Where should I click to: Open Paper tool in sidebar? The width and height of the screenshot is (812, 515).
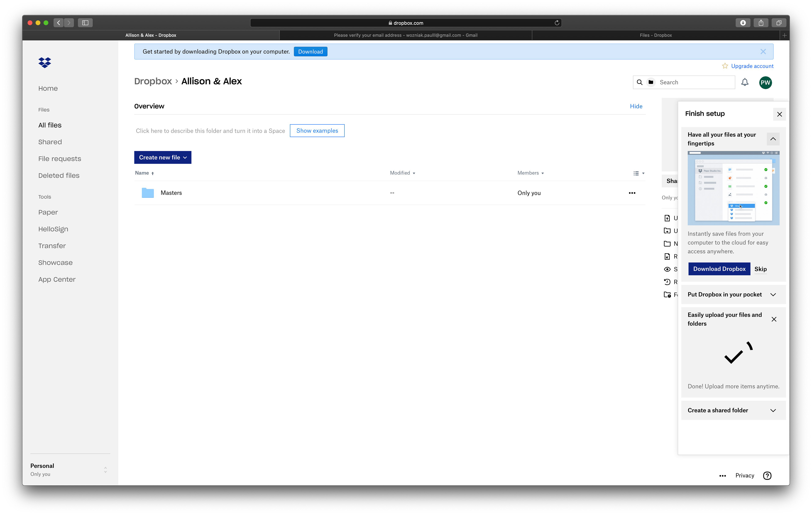pyautogui.click(x=48, y=212)
